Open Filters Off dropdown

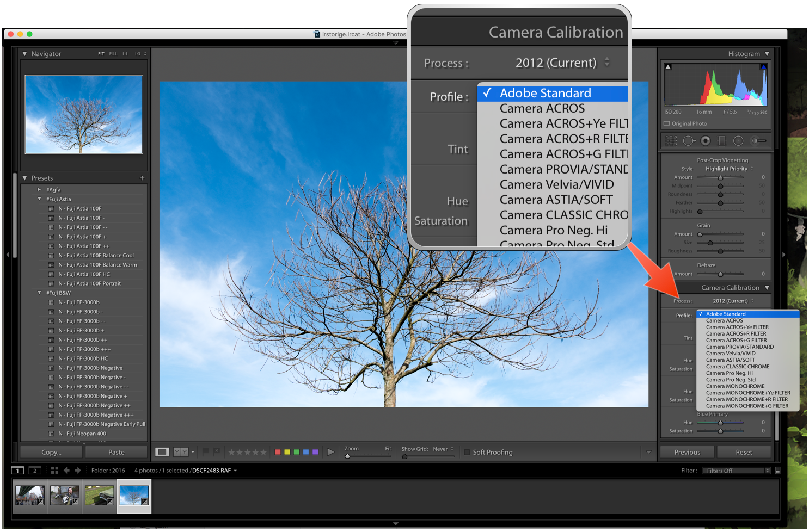click(x=736, y=471)
